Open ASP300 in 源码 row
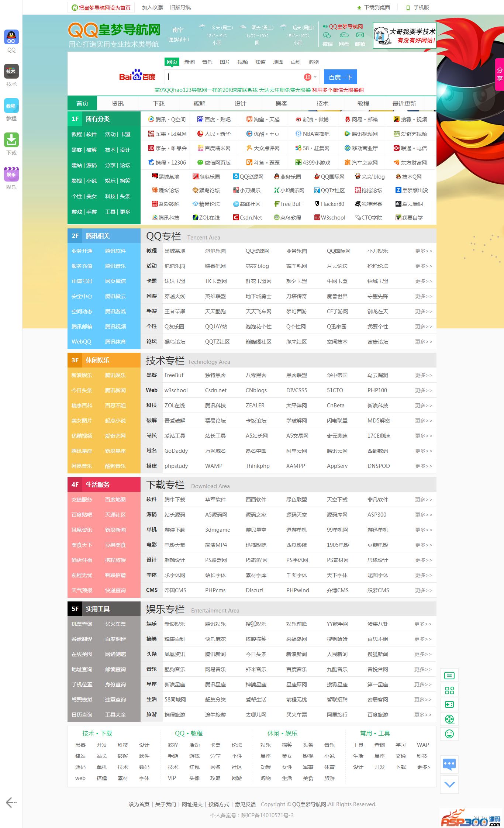Viewport: 504px width, 828px height. (377, 515)
